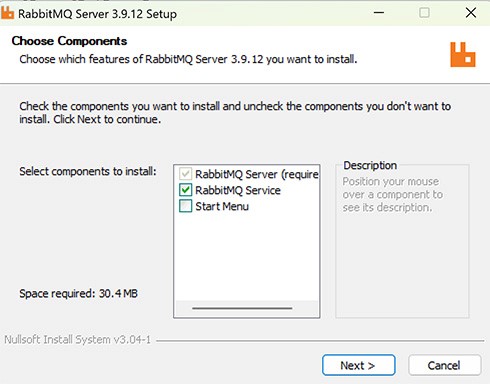490x384 pixels.
Task: Select the RabbitMQ Server component label
Action: point(257,174)
